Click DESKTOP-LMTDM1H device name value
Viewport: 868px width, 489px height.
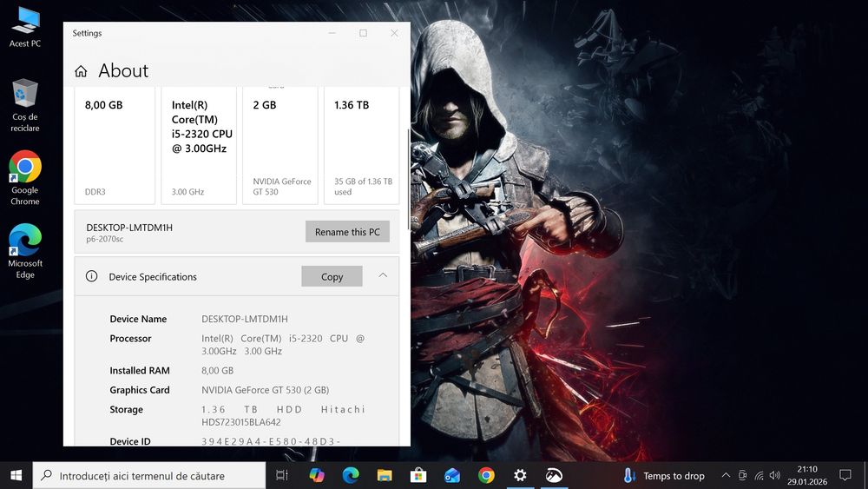coord(245,319)
